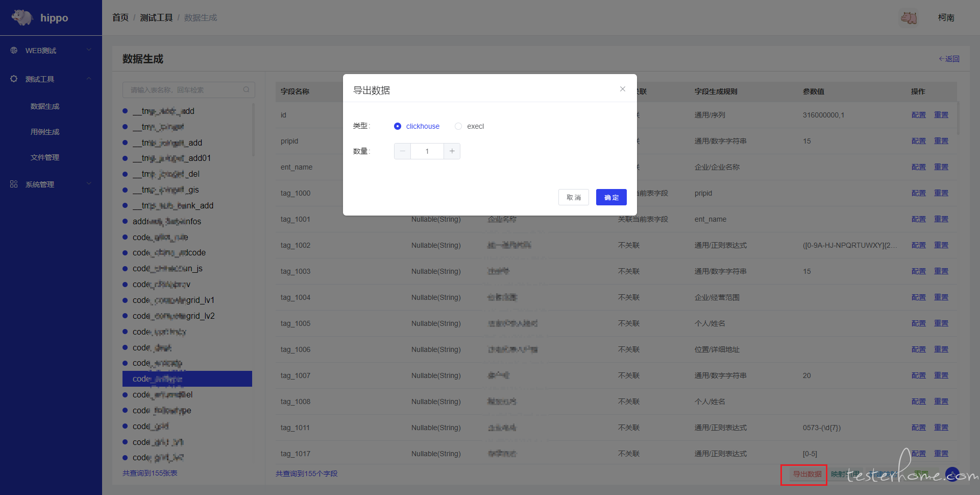This screenshot has width=980, height=495.
Task: Select the table ending in _add01
Action: coord(171,158)
